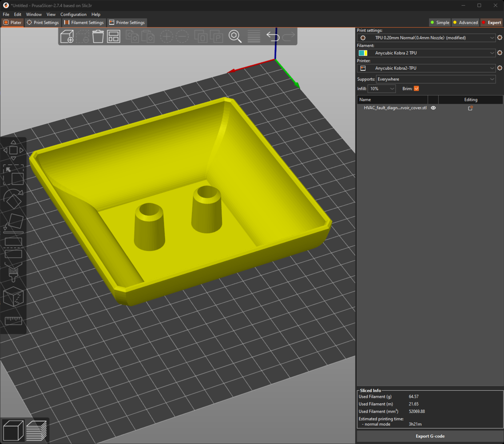Viewport: 504px width, 444px height.
Task: Switch to sliced layers preview view
Action: point(36,430)
